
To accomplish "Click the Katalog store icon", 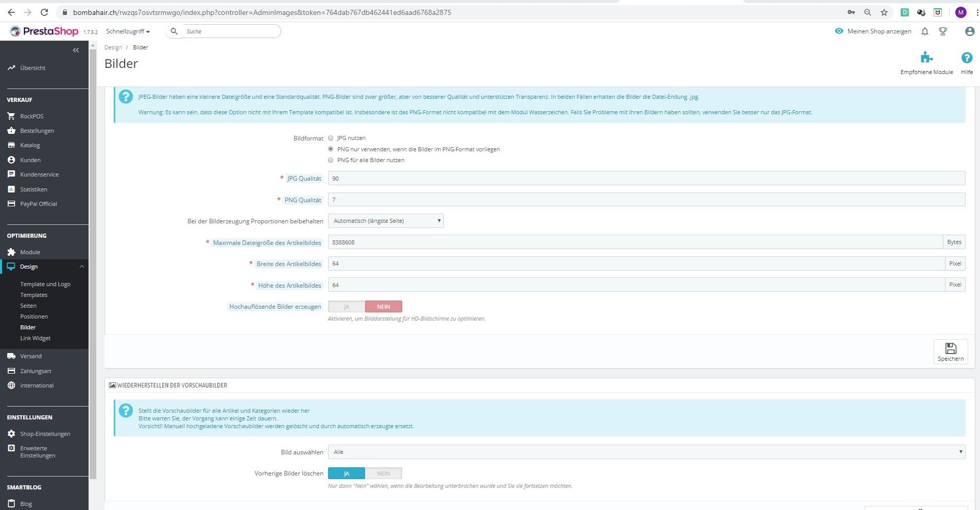I will point(11,145).
